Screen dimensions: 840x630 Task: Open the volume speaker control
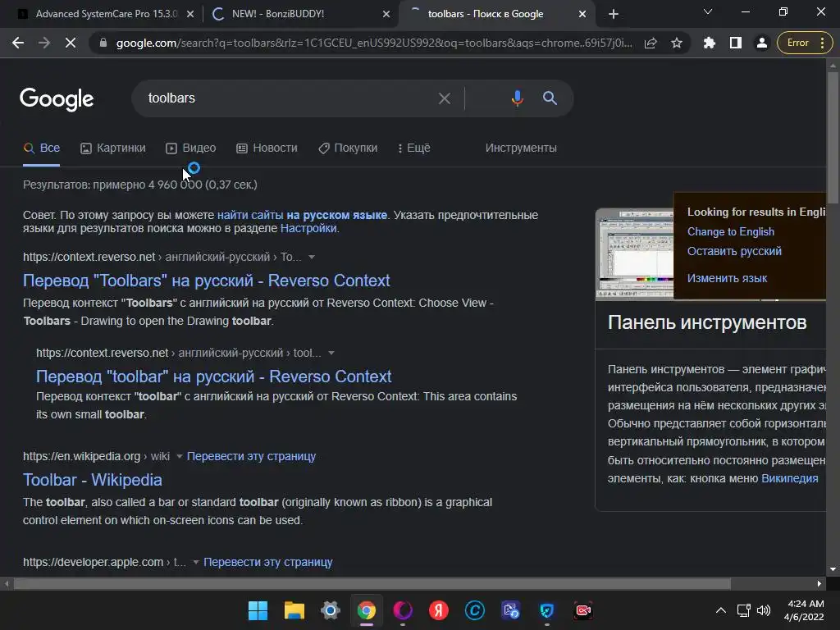click(x=764, y=610)
